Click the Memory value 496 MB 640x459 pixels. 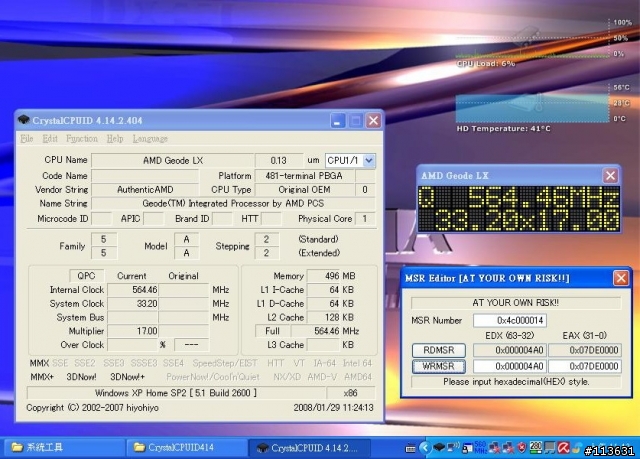324,276
